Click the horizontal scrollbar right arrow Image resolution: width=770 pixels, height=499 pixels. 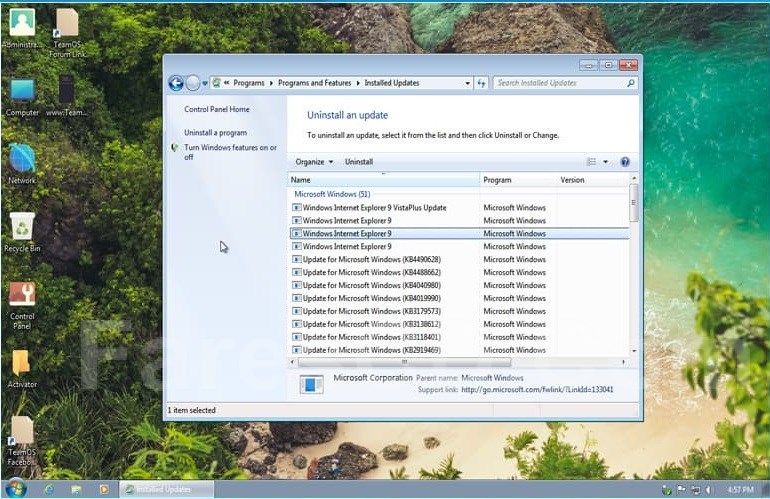[x=624, y=362]
